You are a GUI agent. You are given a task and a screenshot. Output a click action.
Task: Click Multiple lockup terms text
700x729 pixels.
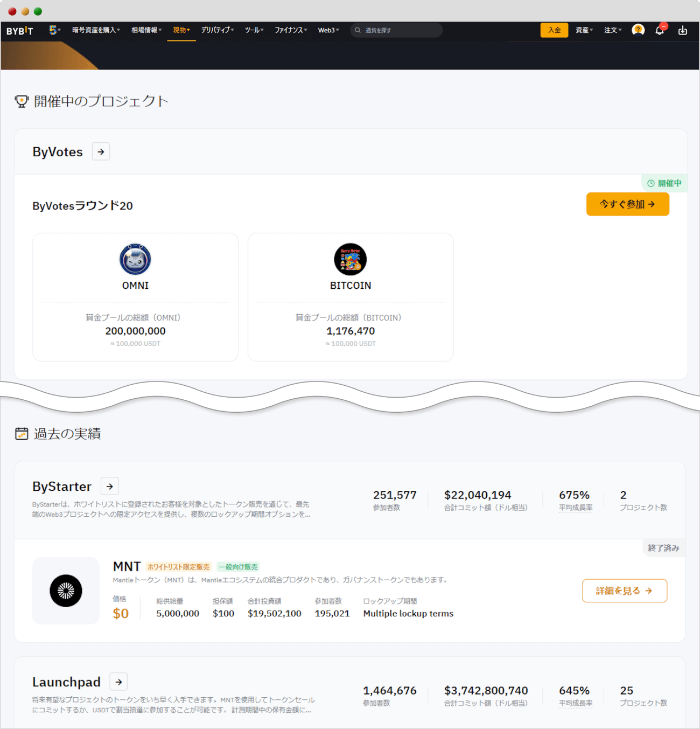(408, 614)
